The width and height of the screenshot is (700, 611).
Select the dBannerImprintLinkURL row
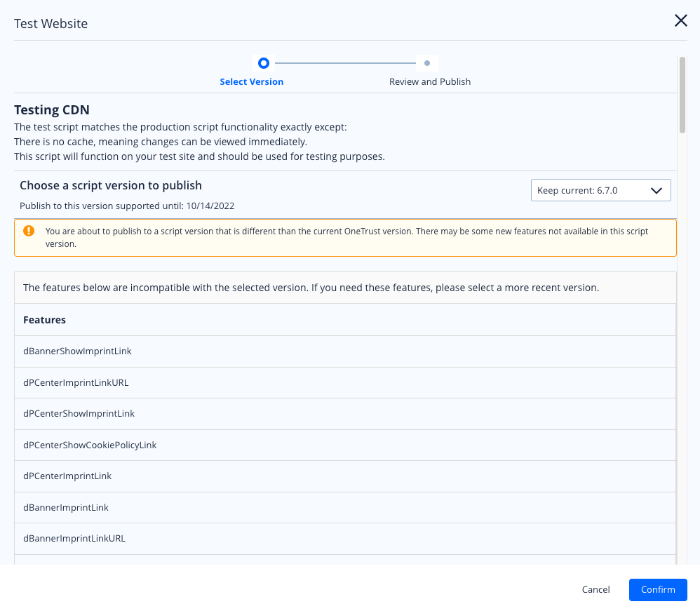74,539
